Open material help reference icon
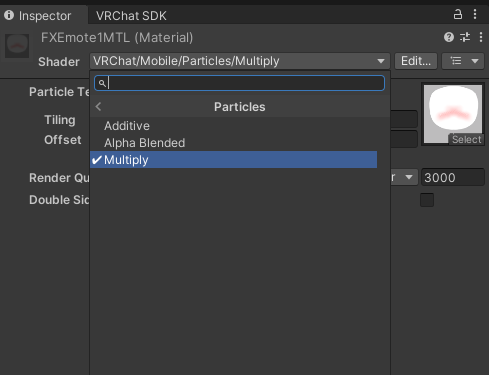The height and width of the screenshot is (375, 489). click(449, 37)
